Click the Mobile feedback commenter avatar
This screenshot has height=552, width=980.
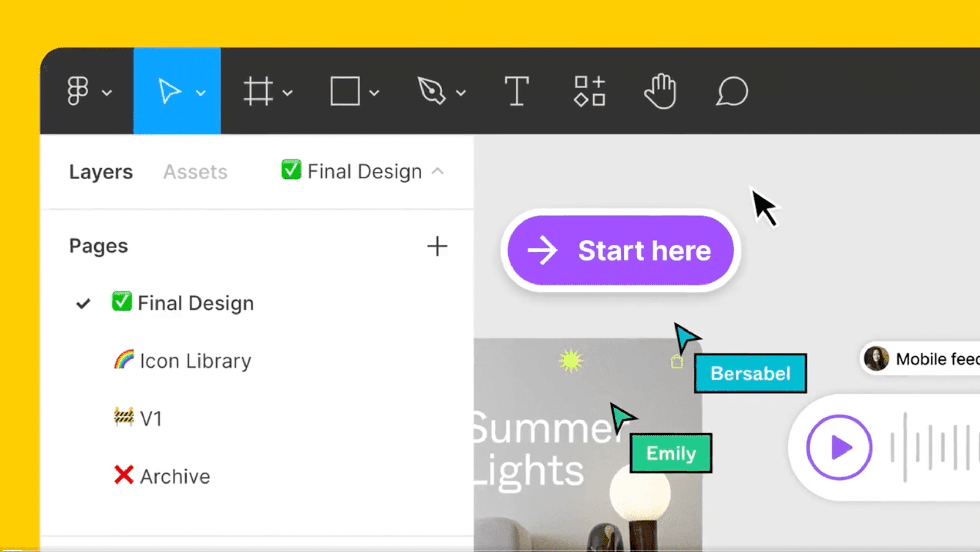pyautogui.click(x=876, y=358)
